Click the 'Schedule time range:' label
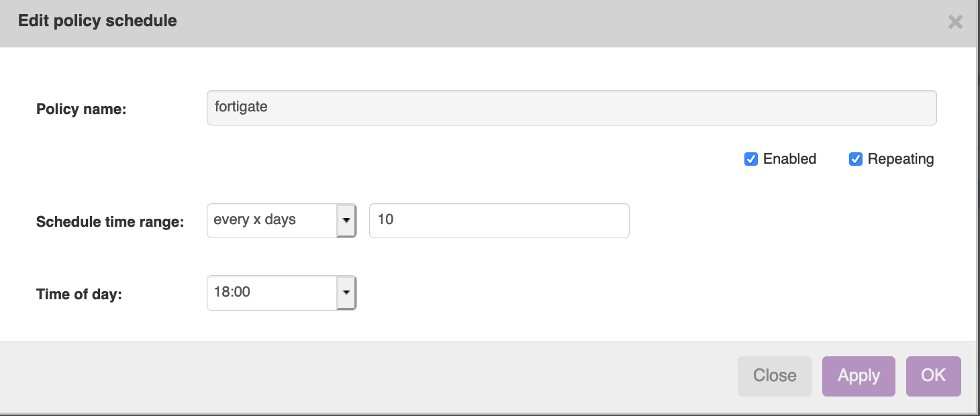This screenshot has width=980, height=416. 110,222
